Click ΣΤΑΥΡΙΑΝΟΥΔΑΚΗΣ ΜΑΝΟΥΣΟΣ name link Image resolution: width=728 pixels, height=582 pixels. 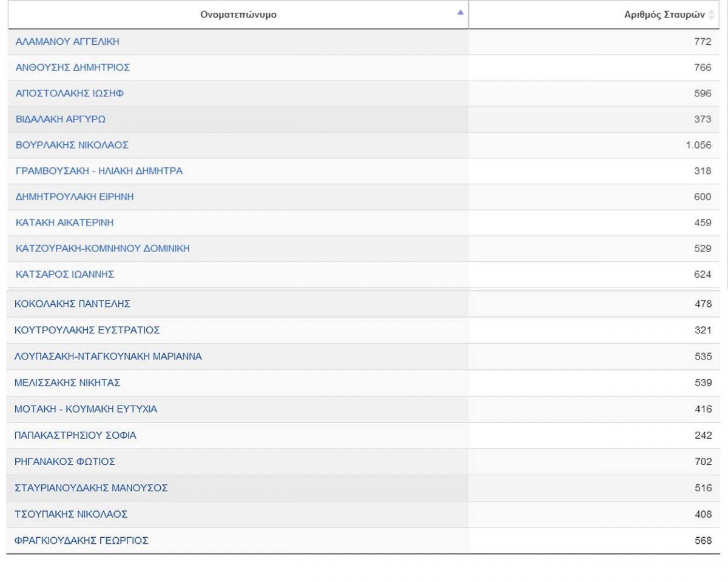point(91,488)
